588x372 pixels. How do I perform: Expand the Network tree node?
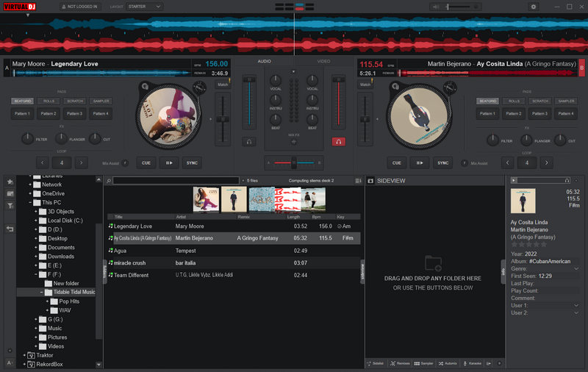(x=30, y=185)
